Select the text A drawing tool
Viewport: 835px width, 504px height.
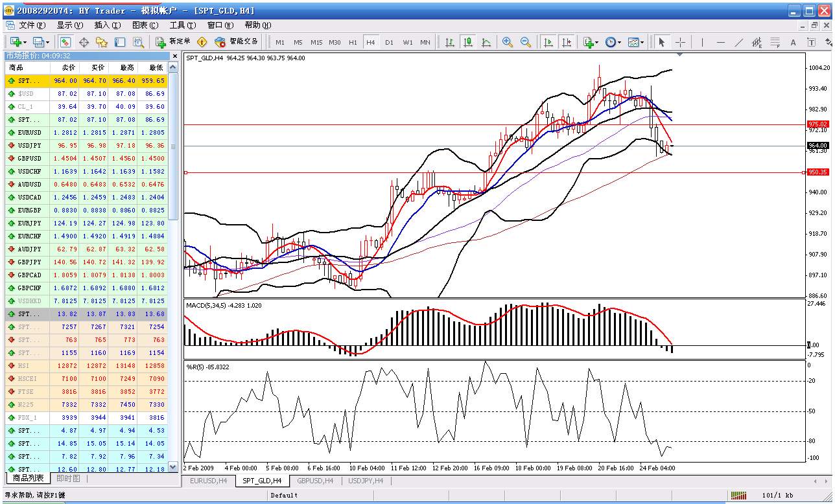[x=793, y=42]
